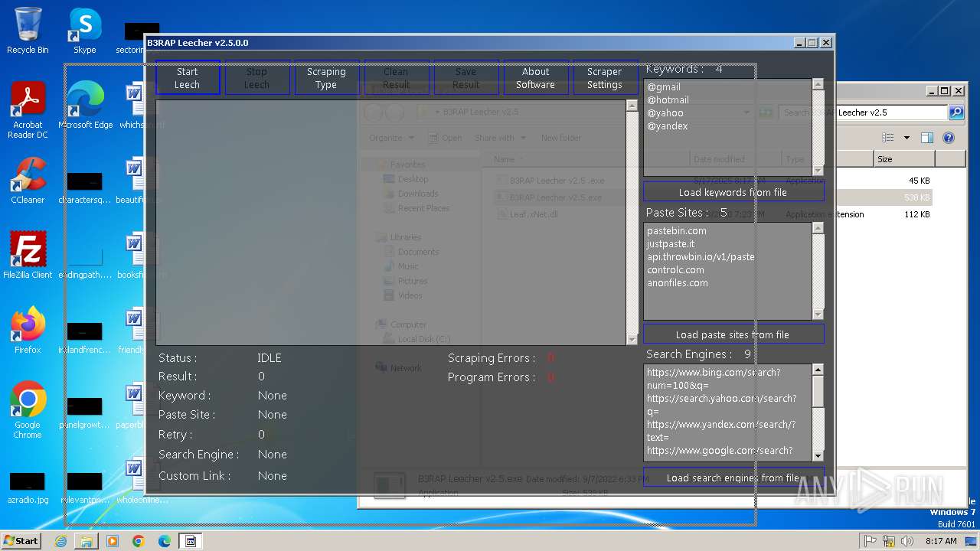
Task: Open the Explorer view options dropdown
Action: [x=907, y=138]
